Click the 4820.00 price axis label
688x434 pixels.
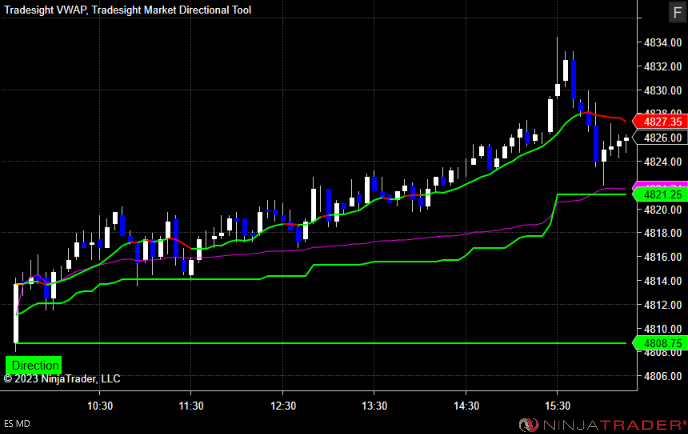(x=663, y=210)
